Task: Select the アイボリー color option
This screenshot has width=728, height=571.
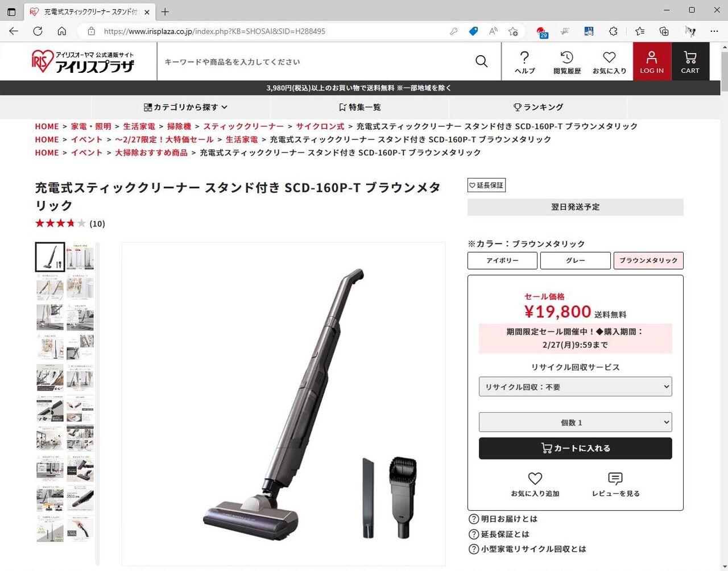Action: 502,260
